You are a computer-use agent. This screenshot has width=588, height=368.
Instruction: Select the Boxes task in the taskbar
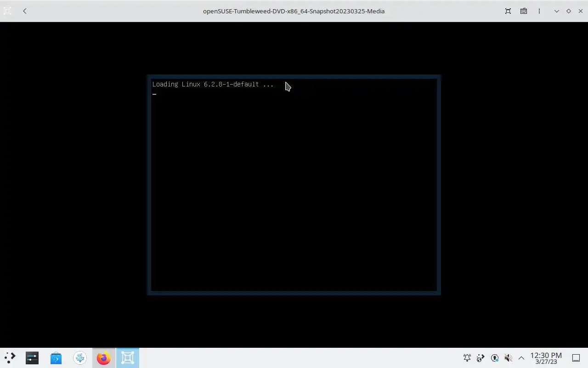(128, 358)
